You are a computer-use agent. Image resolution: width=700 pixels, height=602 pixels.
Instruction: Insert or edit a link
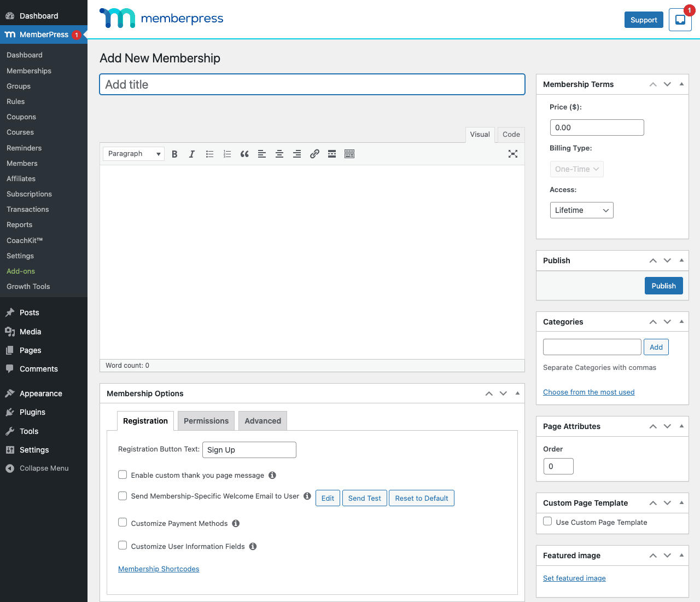[x=314, y=154]
